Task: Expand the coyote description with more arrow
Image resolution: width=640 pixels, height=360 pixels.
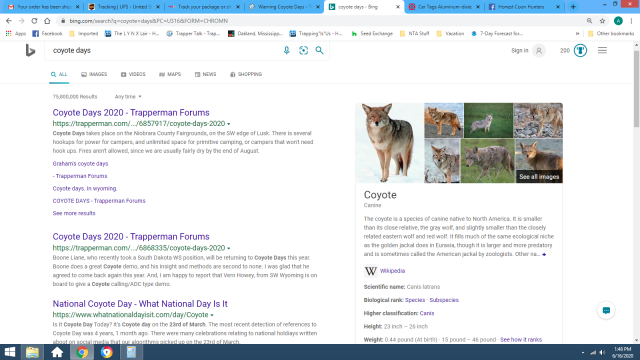Action: click(544, 254)
